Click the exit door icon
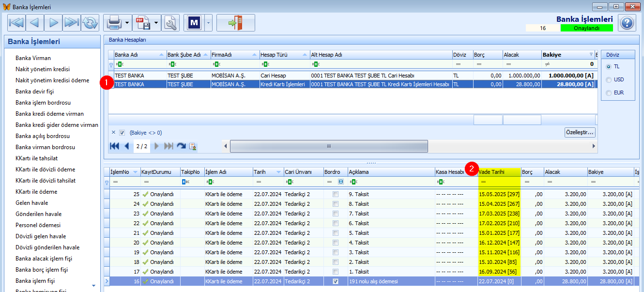This screenshot has width=644, height=292. pos(235,22)
